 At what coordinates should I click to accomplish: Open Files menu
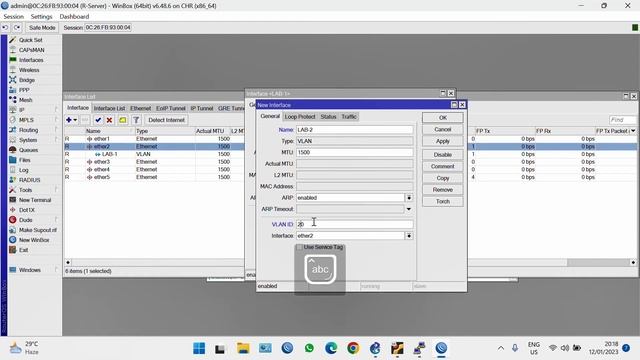coord(24,160)
